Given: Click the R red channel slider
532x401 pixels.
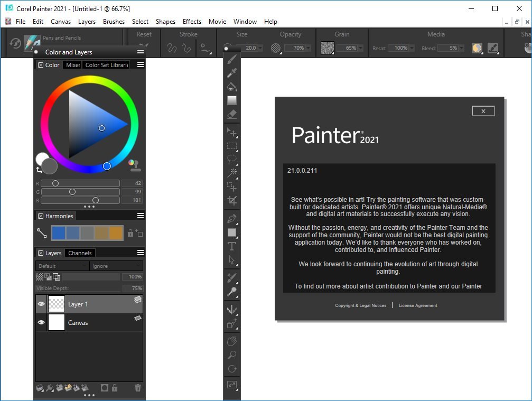Looking at the screenshot, I should click(x=80, y=183).
